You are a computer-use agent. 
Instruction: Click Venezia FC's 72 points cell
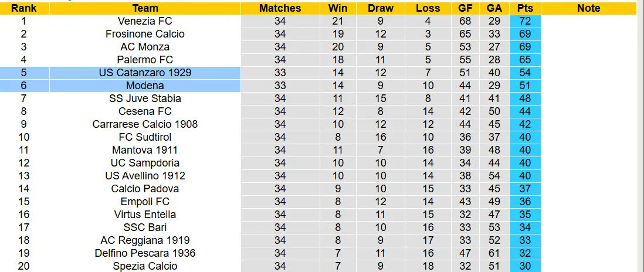pyautogui.click(x=525, y=21)
